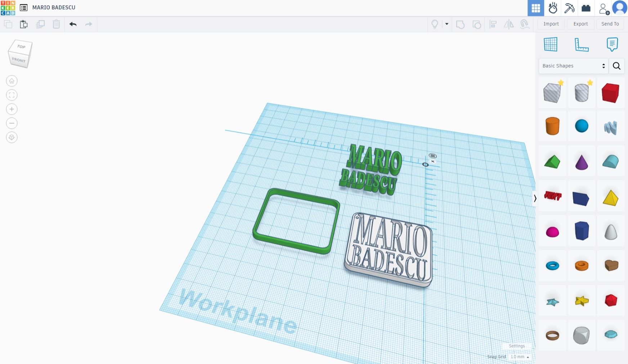The width and height of the screenshot is (628, 364).
Task: Click the Tinkercad logo
Action: pos(8,8)
